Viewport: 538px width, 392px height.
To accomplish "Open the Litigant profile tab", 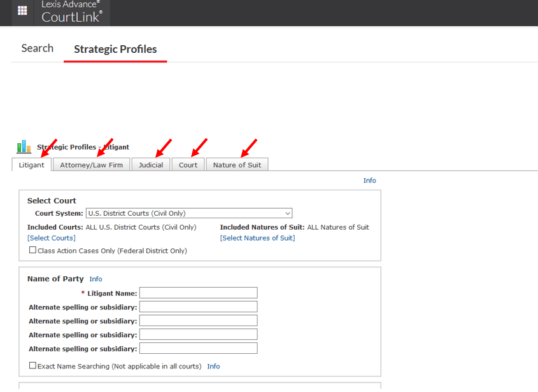I will pyautogui.click(x=32, y=165).
